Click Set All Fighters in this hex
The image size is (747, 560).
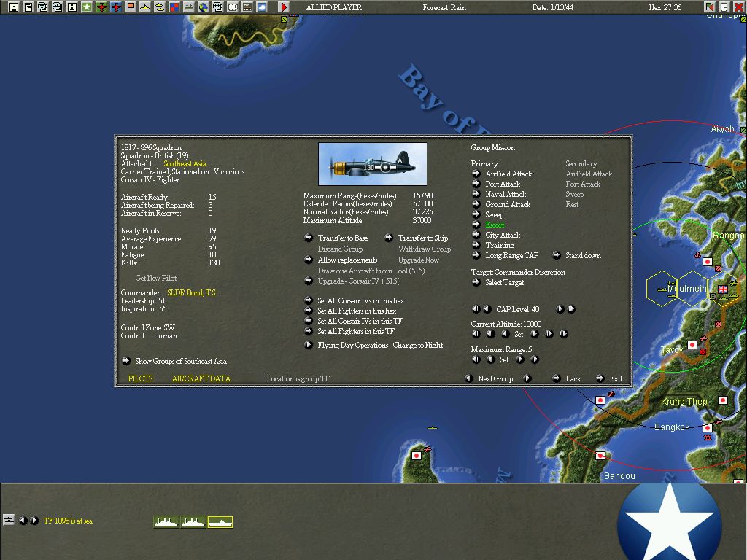(x=309, y=310)
